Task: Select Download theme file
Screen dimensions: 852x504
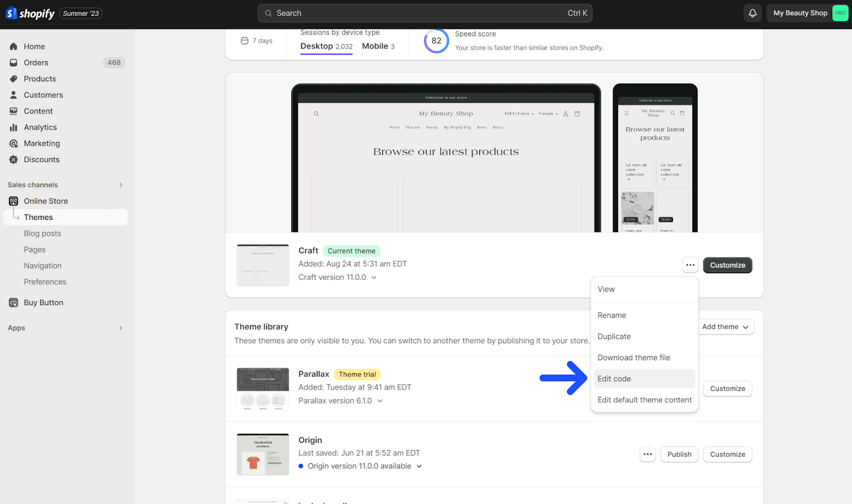Action: tap(644, 358)
